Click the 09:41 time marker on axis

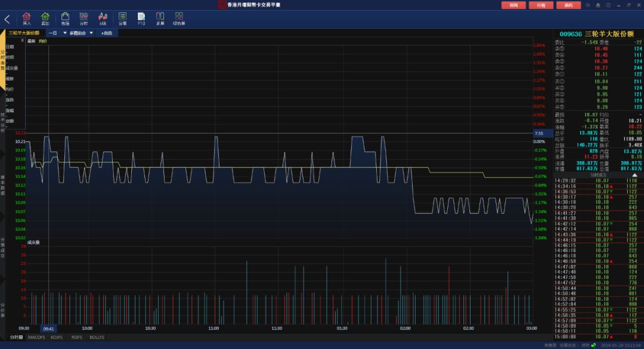click(48, 329)
